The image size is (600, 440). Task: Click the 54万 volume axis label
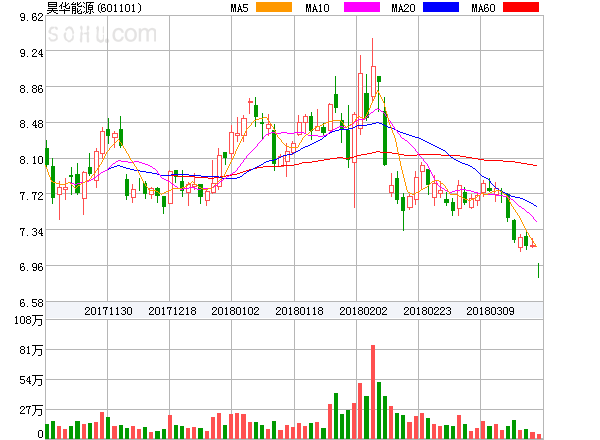[x=31, y=380]
